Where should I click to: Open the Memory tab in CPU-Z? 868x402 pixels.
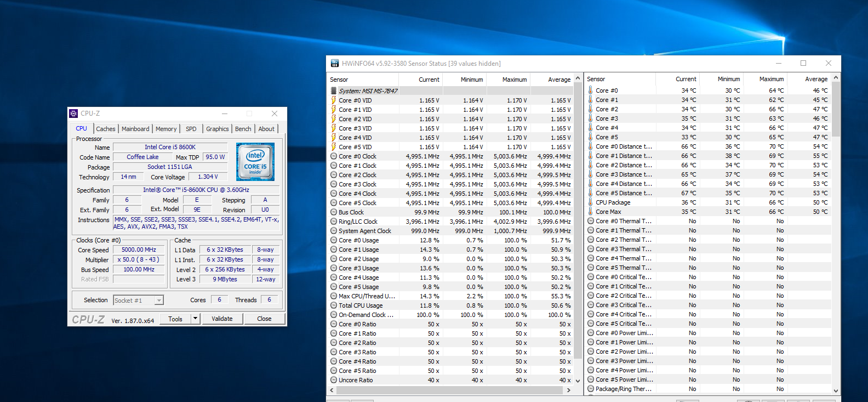[x=166, y=129]
